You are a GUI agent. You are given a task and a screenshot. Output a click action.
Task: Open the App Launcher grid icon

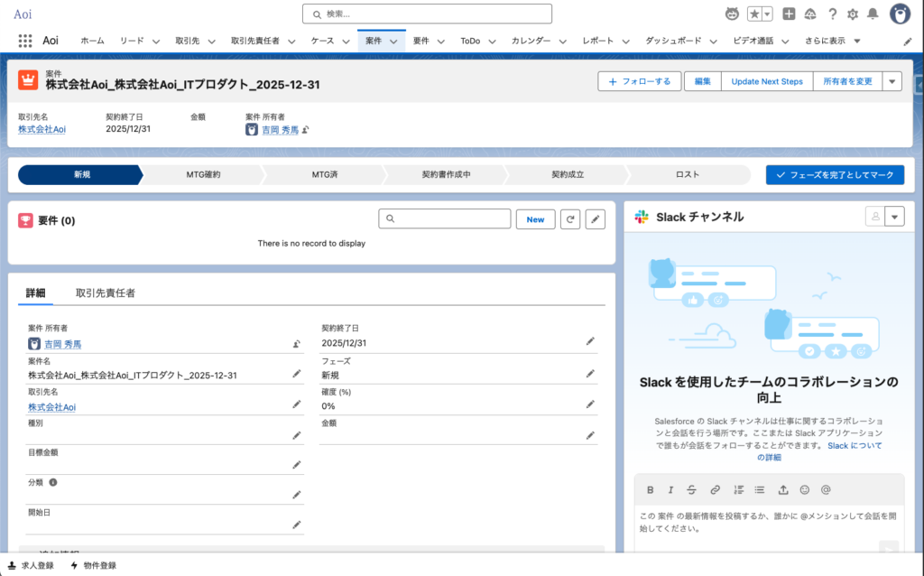25,41
